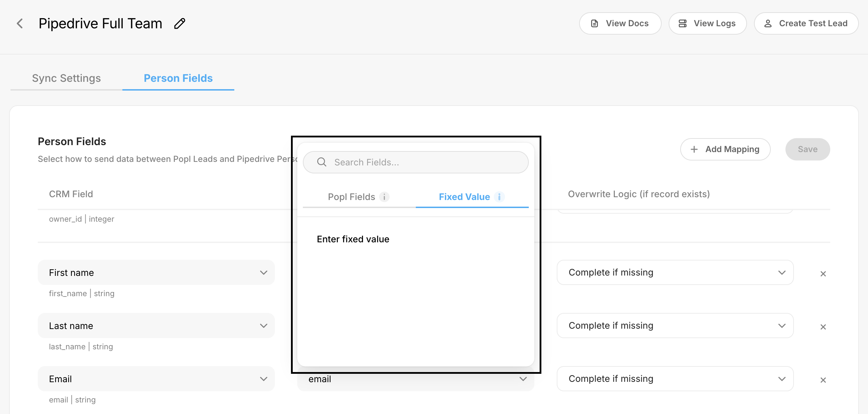Click the Fixed Value info icon
Image resolution: width=868 pixels, height=414 pixels.
click(x=499, y=197)
